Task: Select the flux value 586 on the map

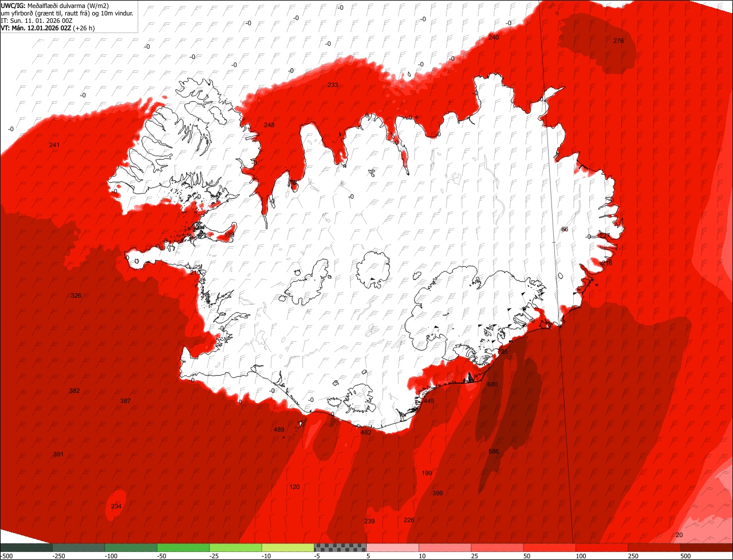Action: (494, 451)
